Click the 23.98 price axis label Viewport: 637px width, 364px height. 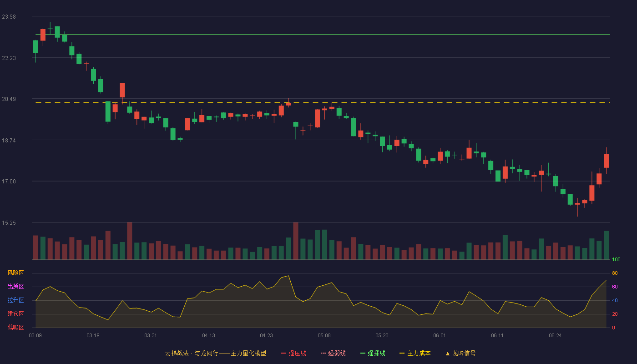coord(9,17)
